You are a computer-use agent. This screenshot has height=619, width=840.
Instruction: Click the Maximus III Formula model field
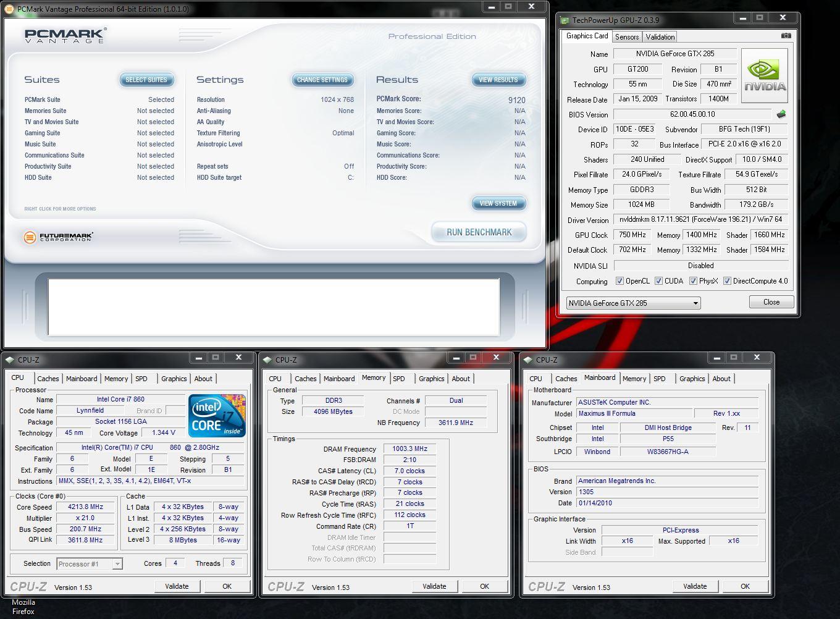[x=634, y=414]
